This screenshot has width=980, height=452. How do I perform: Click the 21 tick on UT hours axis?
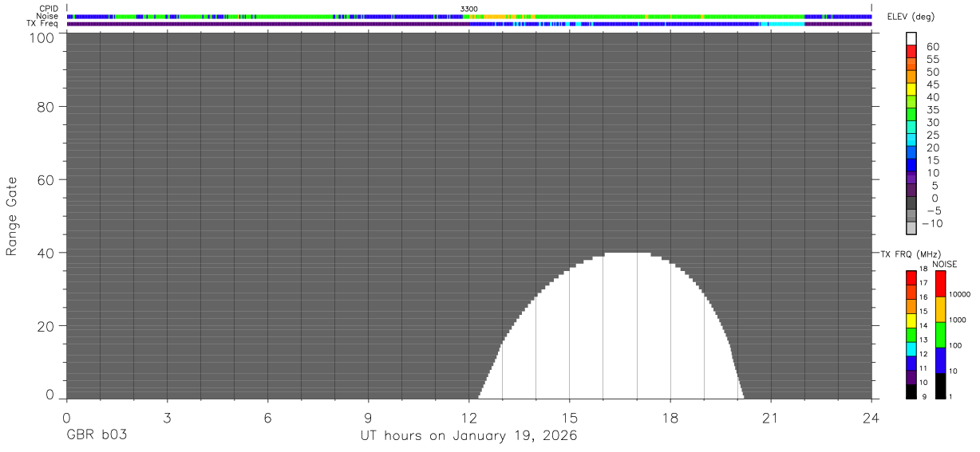[x=771, y=417]
